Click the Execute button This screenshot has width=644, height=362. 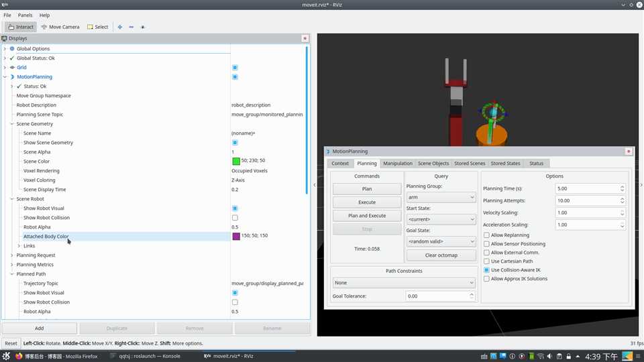[x=367, y=202]
